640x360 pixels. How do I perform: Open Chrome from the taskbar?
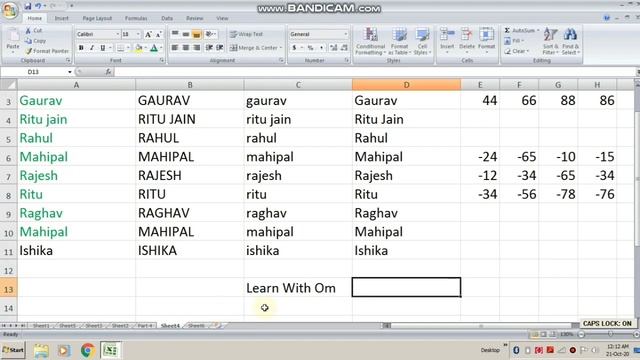(87, 350)
